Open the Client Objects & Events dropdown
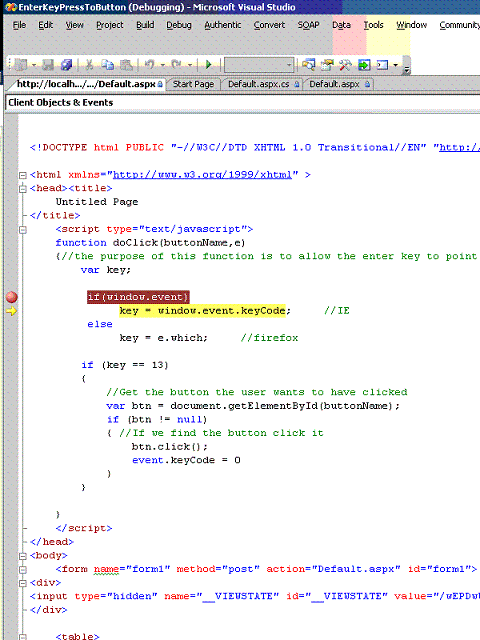The image size is (480, 640). pos(243,102)
